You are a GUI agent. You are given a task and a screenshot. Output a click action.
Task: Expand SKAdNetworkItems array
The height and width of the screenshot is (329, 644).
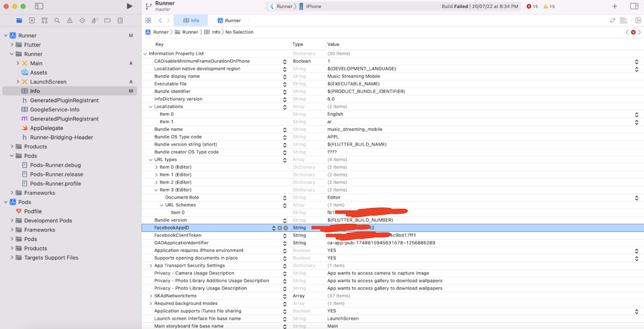(x=151, y=296)
